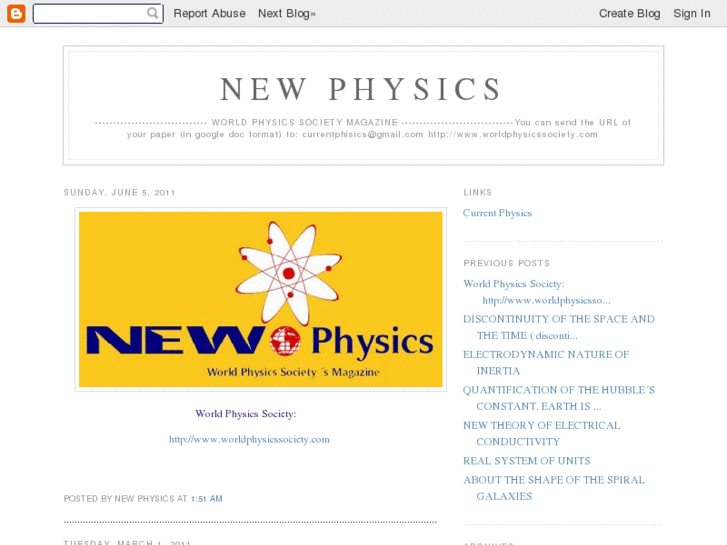Click the 'LINKS' sidebar heading

pos(478,192)
